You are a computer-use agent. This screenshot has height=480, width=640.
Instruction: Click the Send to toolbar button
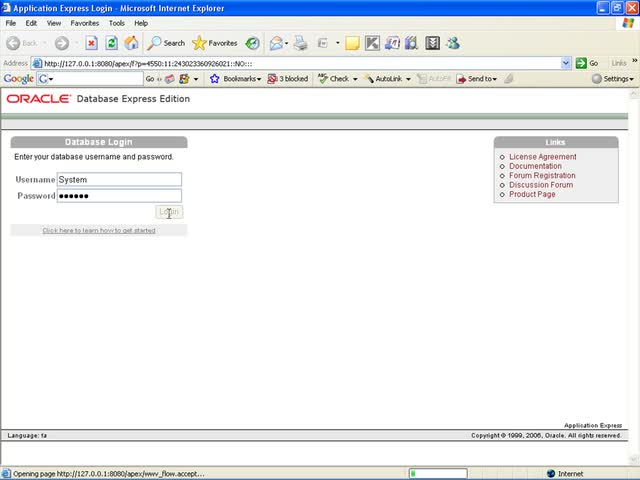[x=476, y=79]
